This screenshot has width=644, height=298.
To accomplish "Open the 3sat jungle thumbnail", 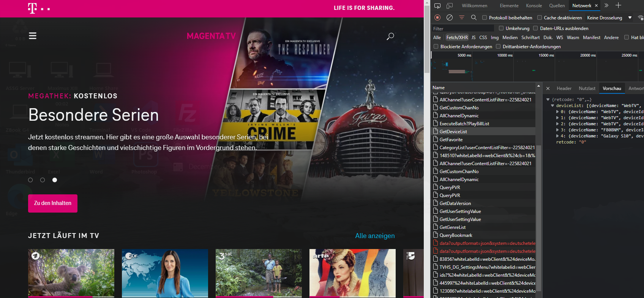I will (x=259, y=273).
